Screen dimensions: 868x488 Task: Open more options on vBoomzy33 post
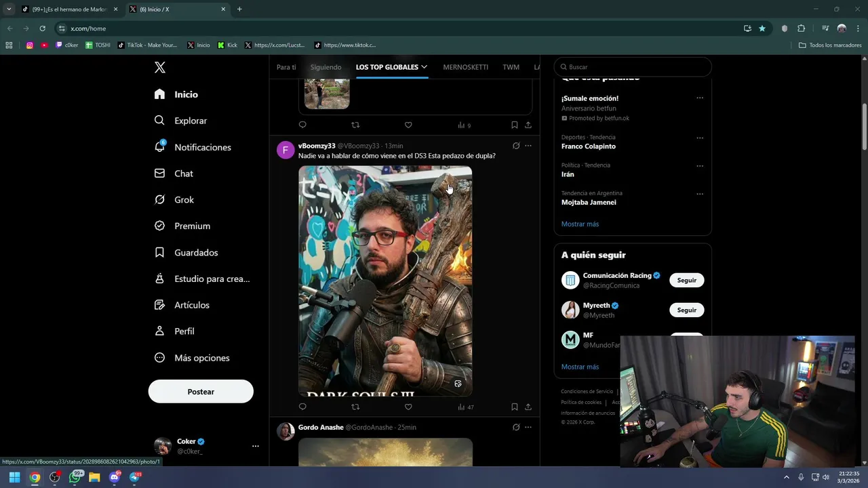pos(528,146)
